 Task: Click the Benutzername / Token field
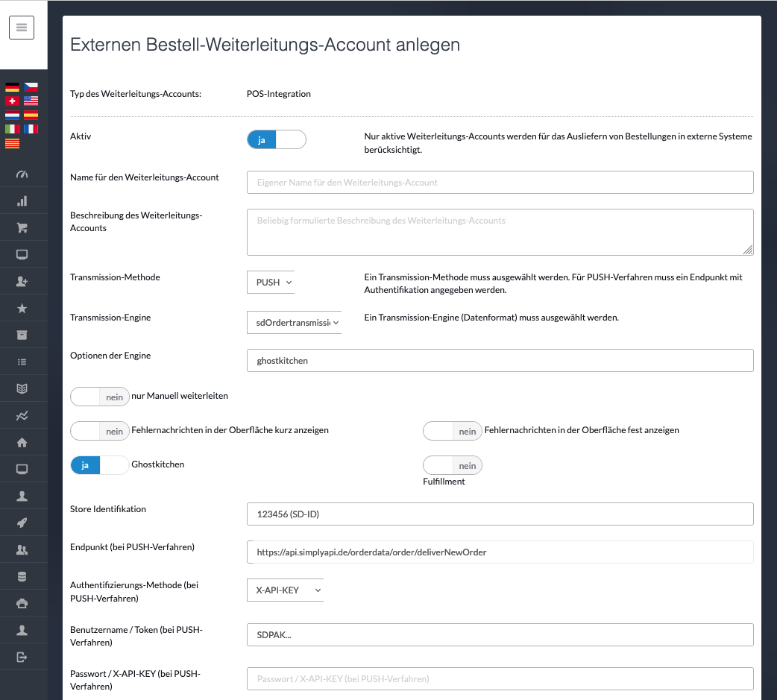(x=500, y=634)
